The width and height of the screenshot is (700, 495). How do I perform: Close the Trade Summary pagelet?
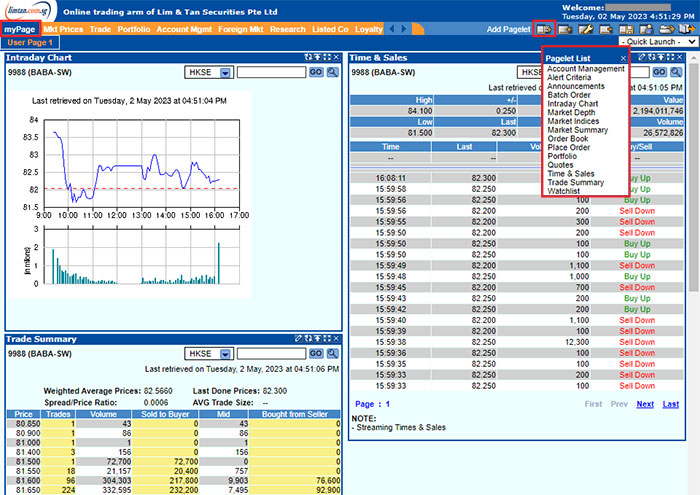point(336,339)
